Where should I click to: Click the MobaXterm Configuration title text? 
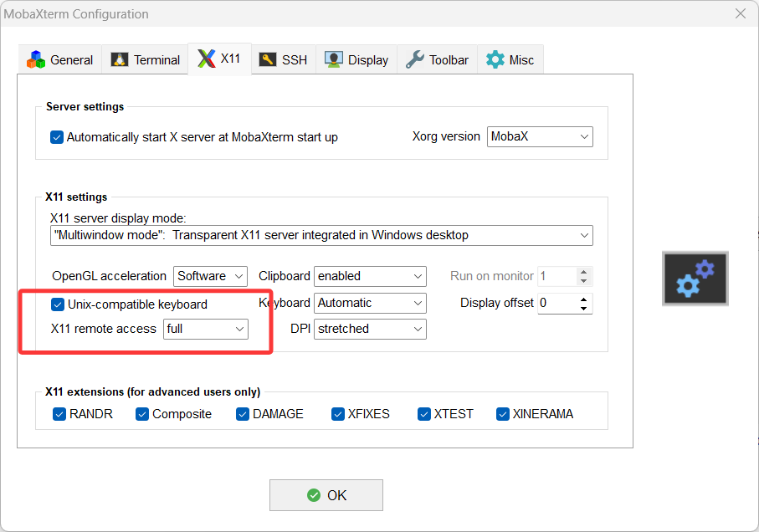(x=76, y=14)
